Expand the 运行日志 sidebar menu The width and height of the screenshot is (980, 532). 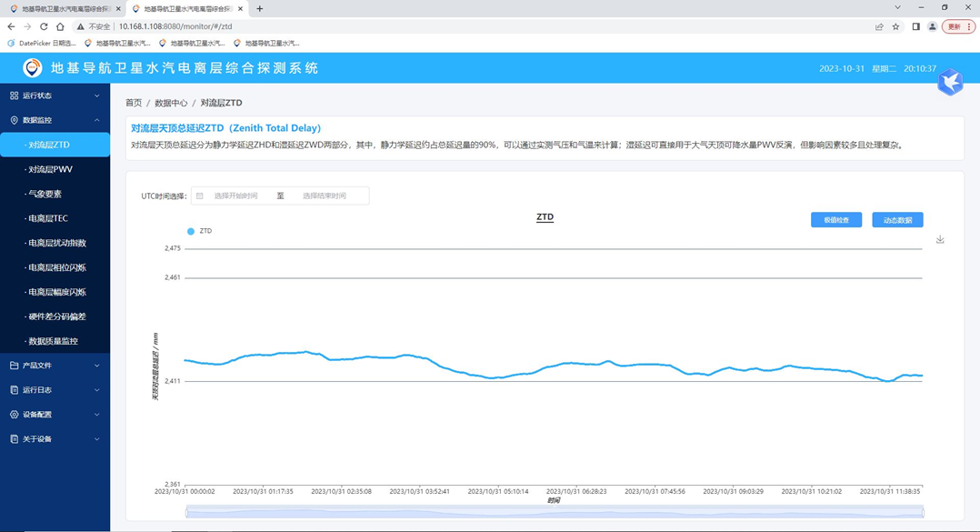point(55,390)
